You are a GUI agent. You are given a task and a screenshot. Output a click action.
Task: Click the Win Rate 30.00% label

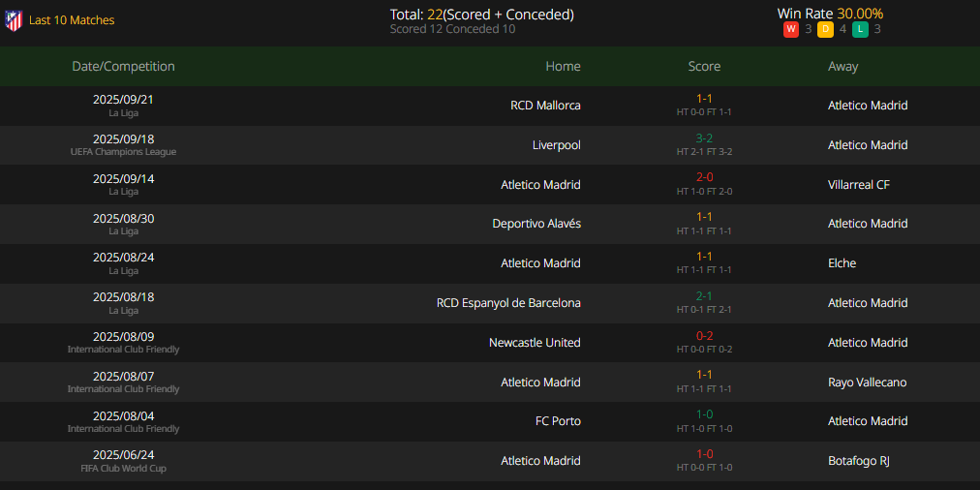pos(830,14)
